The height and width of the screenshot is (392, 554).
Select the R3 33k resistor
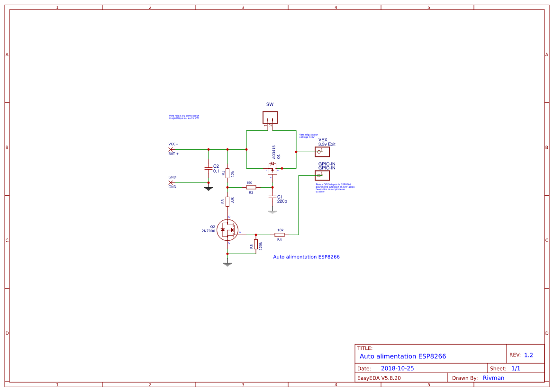[227, 201]
